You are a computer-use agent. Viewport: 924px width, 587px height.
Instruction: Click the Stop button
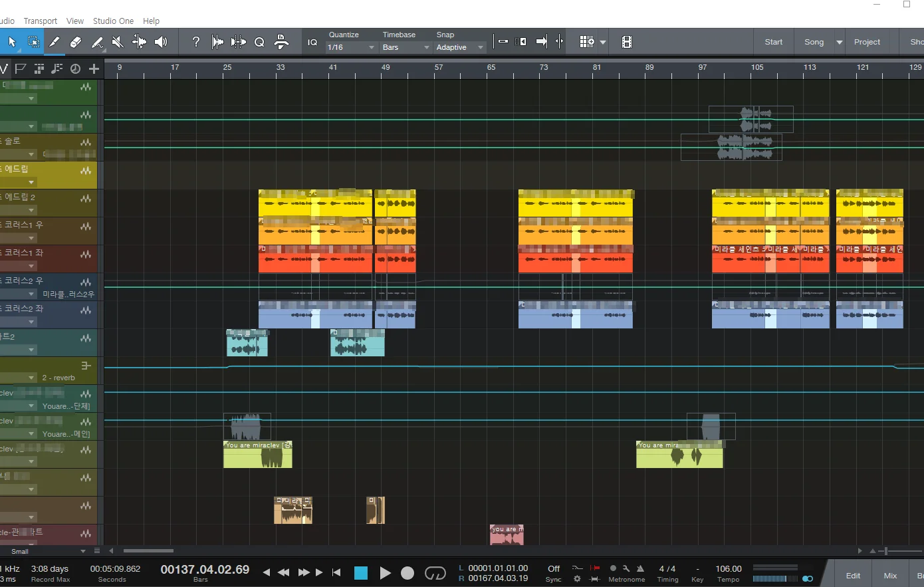(361, 573)
